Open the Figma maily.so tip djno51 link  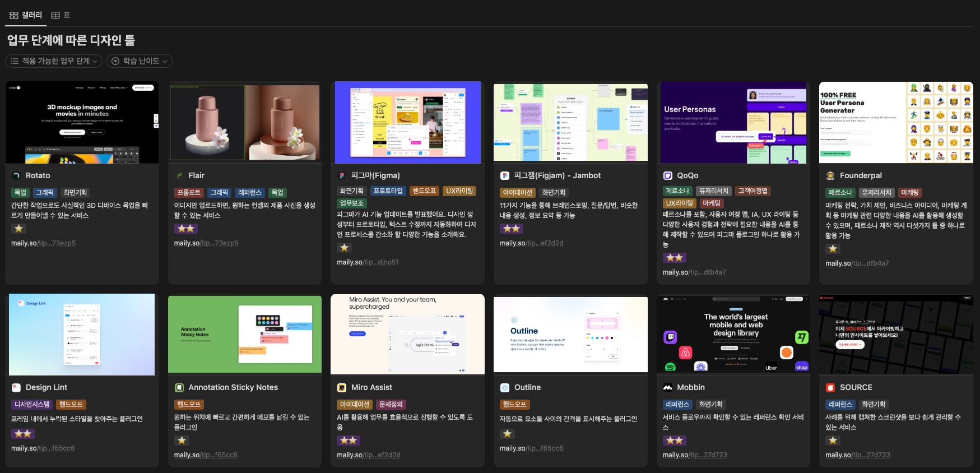pyautogui.click(x=368, y=262)
